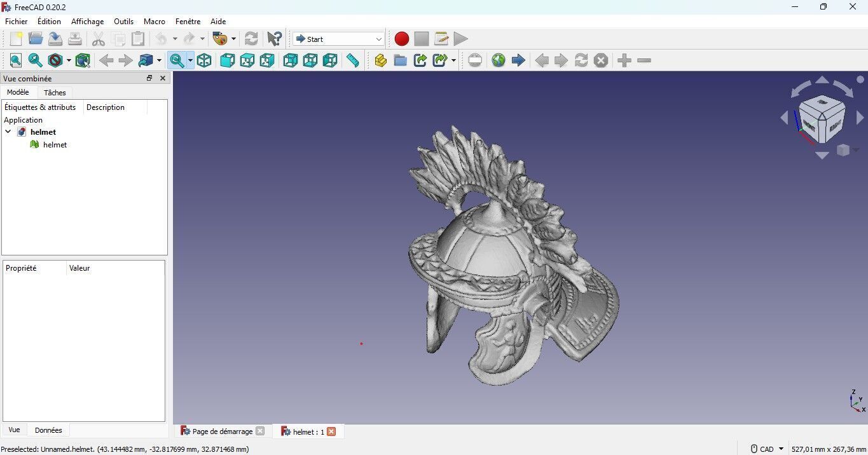
Task: Go to the previous view with back arrow
Action: point(106,60)
